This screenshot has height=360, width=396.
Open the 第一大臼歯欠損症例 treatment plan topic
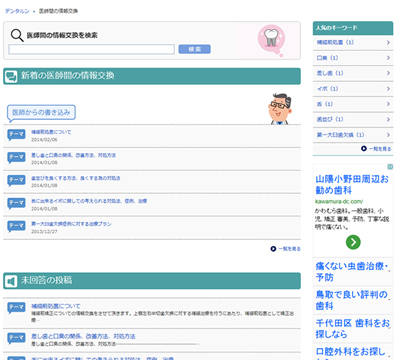[x=71, y=224]
